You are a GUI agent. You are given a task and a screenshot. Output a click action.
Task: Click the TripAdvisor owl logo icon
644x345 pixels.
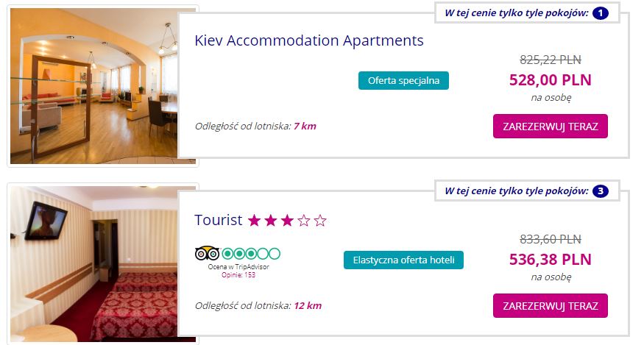click(x=207, y=253)
